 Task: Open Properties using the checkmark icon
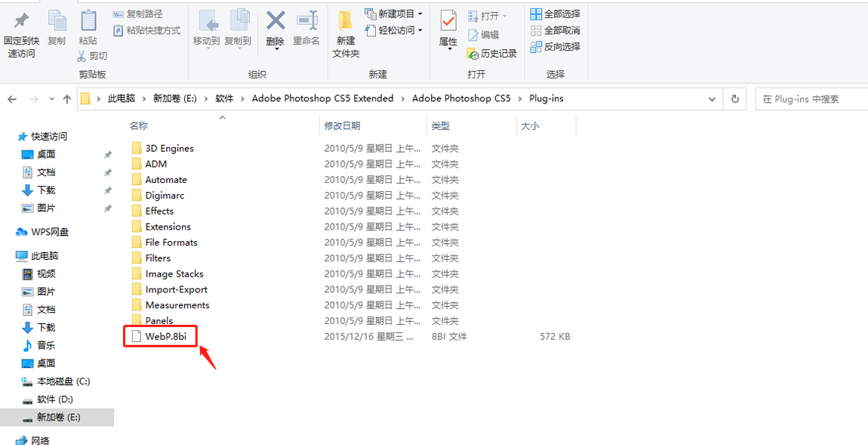448,21
